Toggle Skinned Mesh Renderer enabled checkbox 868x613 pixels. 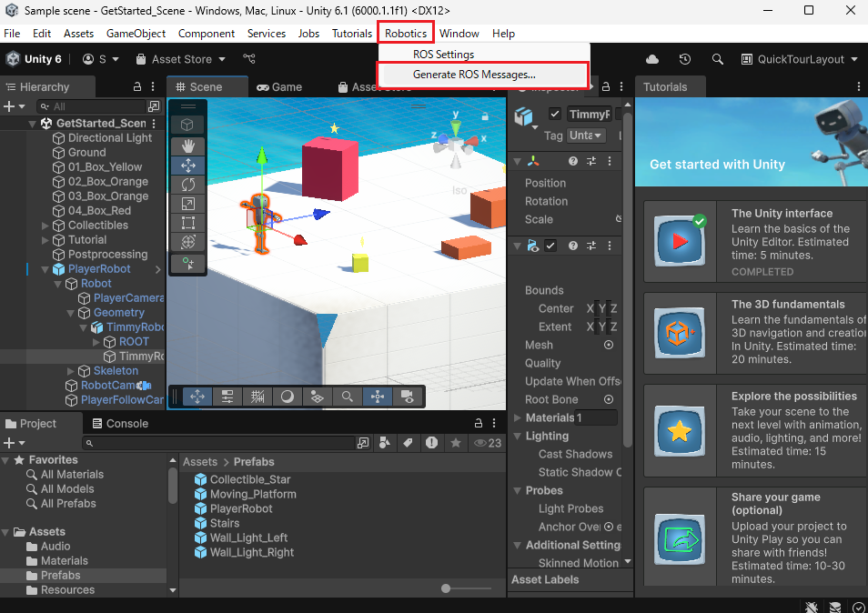(x=550, y=245)
